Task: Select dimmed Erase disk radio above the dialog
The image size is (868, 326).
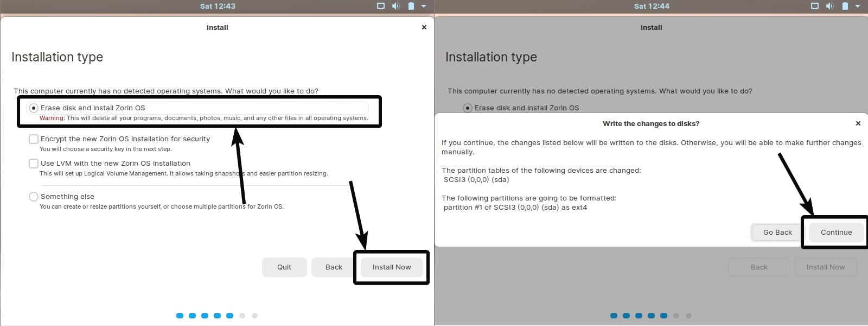Action: [468, 108]
